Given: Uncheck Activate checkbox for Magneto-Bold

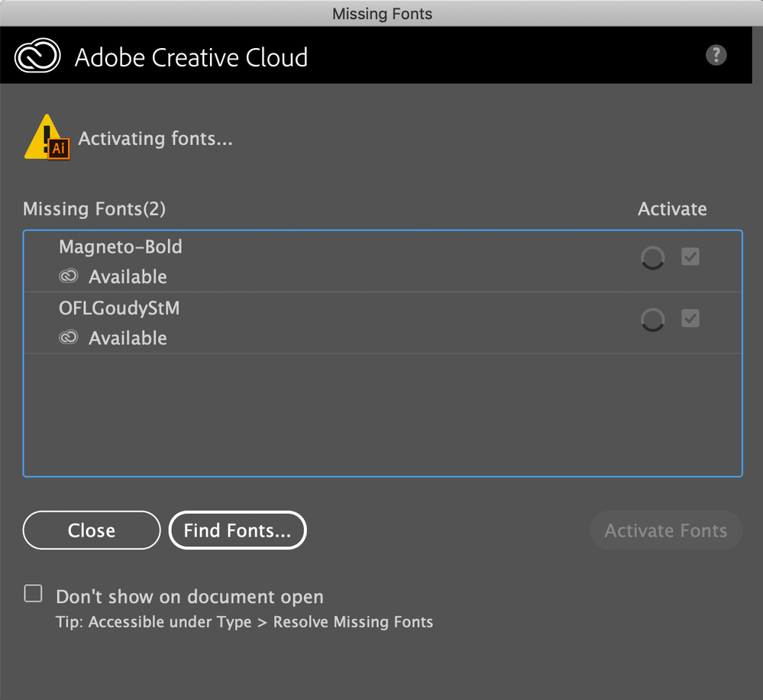Looking at the screenshot, I should click(690, 257).
